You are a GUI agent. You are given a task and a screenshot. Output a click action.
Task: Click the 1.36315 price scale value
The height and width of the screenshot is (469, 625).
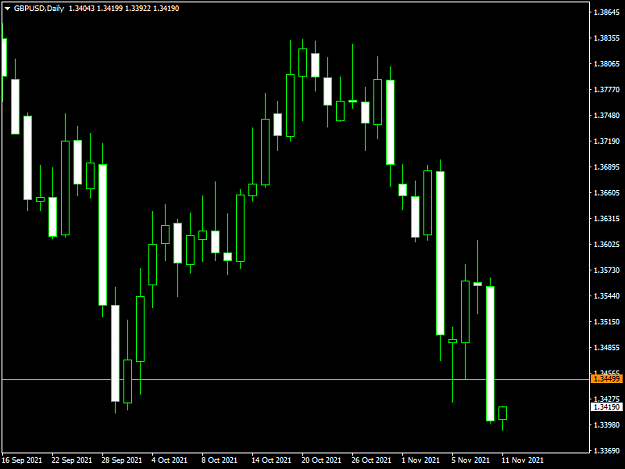[607, 218]
